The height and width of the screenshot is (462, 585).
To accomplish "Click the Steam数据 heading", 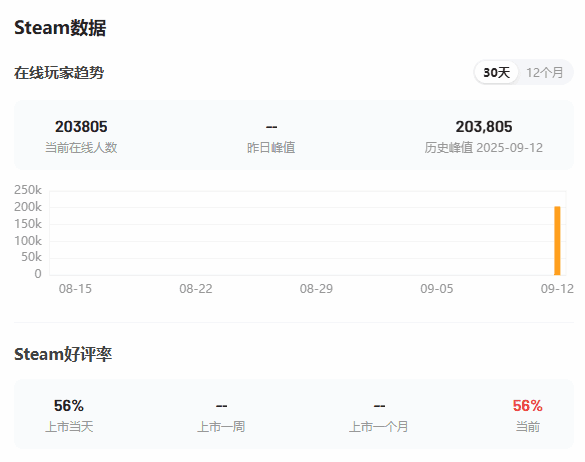I will pos(60,28).
